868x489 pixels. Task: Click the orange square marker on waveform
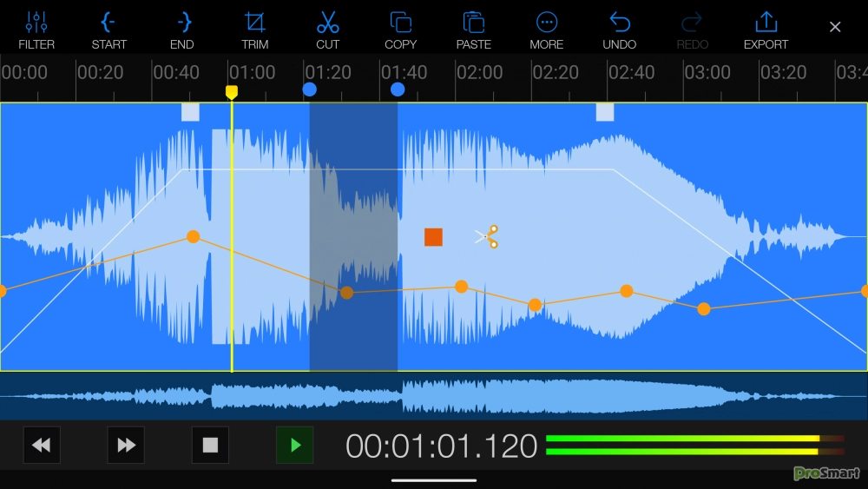pyautogui.click(x=433, y=237)
